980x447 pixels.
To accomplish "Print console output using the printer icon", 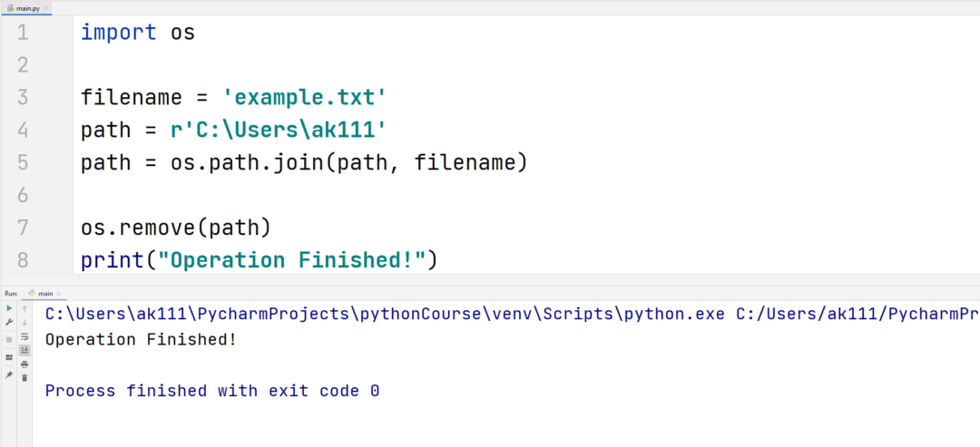I will pyautogui.click(x=24, y=364).
